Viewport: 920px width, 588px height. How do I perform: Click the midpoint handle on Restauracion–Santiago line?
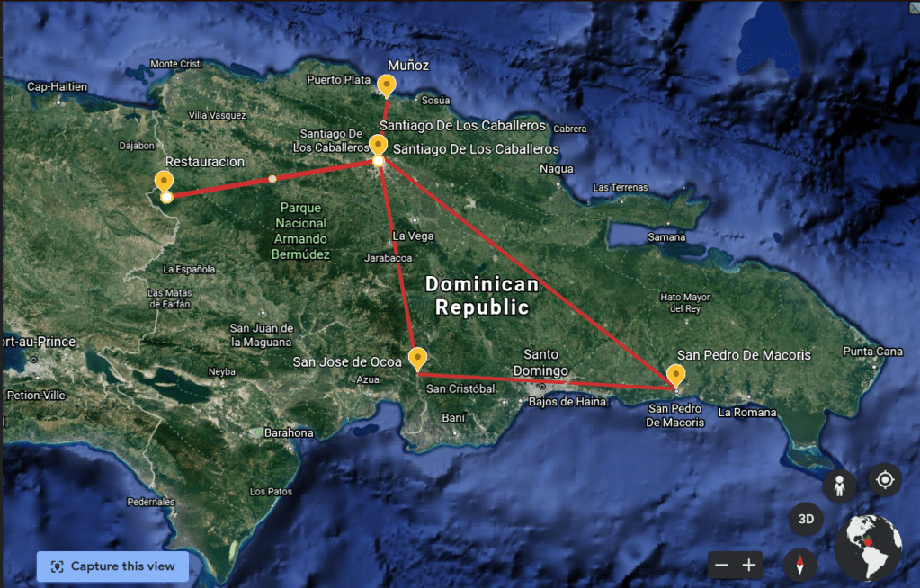tap(272, 179)
